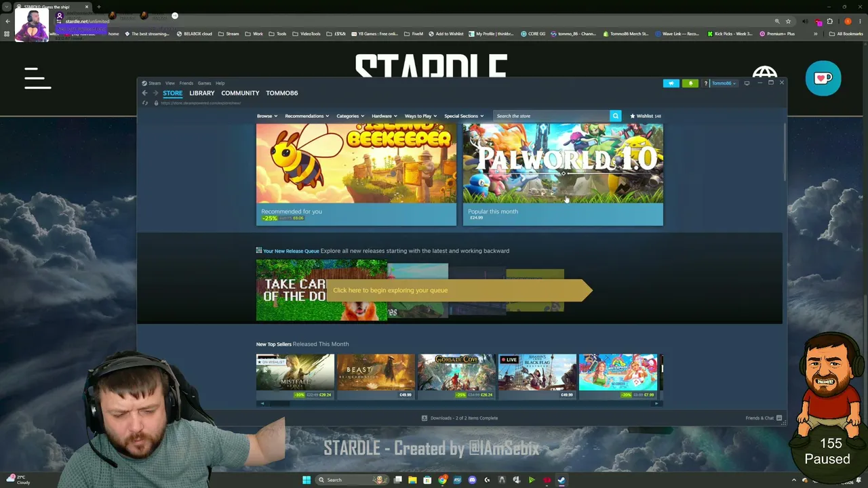This screenshot has width=868, height=488.
Task: Open the Help menu in Steam
Action: (220, 83)
